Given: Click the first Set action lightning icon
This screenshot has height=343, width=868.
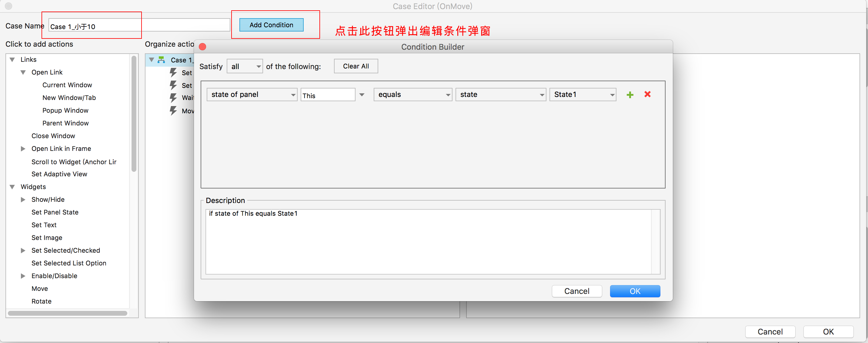Looking at the screenshot, I should pyautogui.click(x=173, y=72).
